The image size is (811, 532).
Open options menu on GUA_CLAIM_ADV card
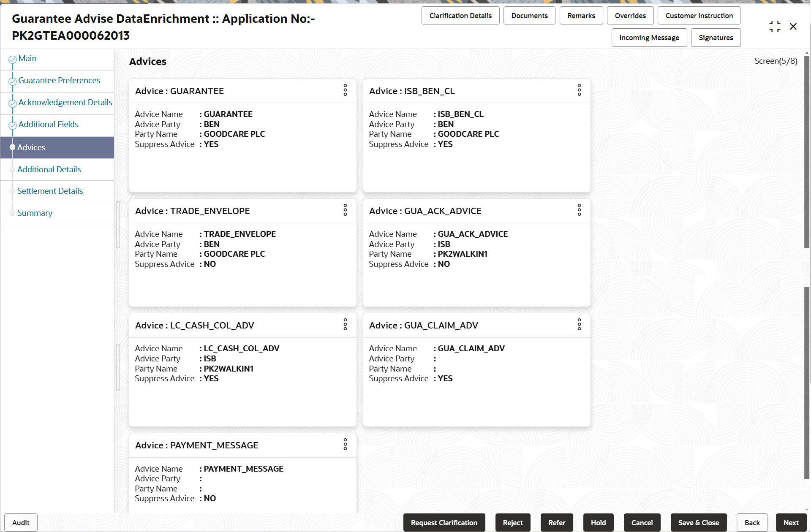(x=579, y=324)
